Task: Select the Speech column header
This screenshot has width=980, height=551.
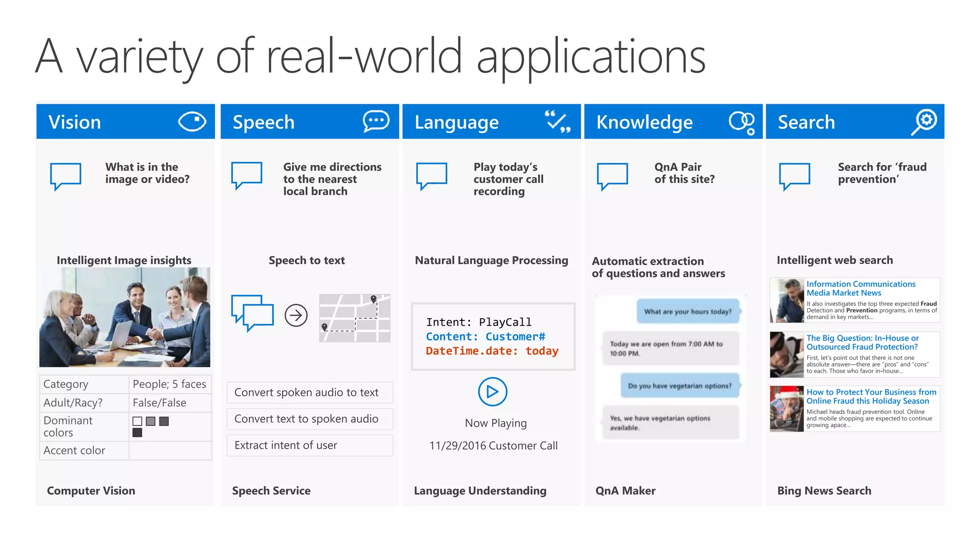Action: 310,121
